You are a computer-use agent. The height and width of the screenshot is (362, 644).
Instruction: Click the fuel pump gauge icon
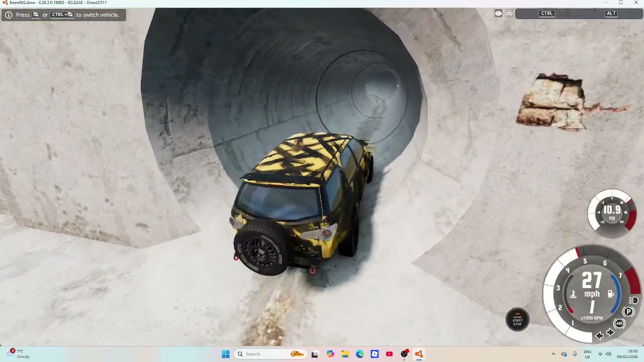coord(611,294)
